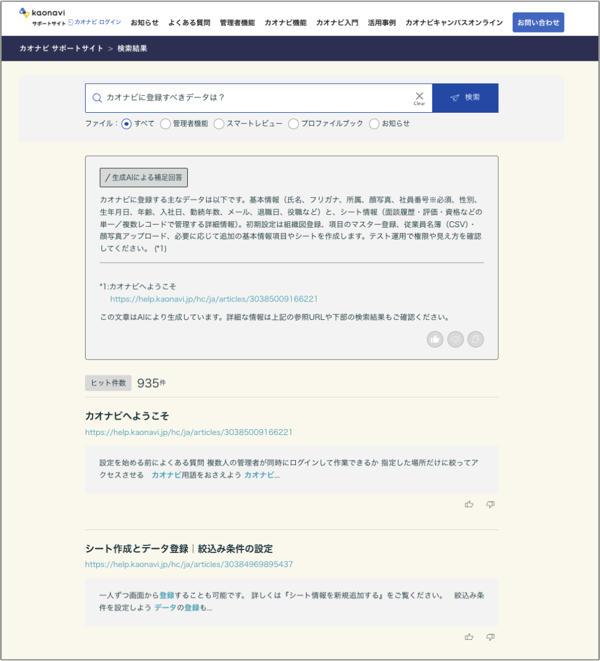Click the シート作成 result snippet text
Screen dimensions: 600x661
point(291,602)
